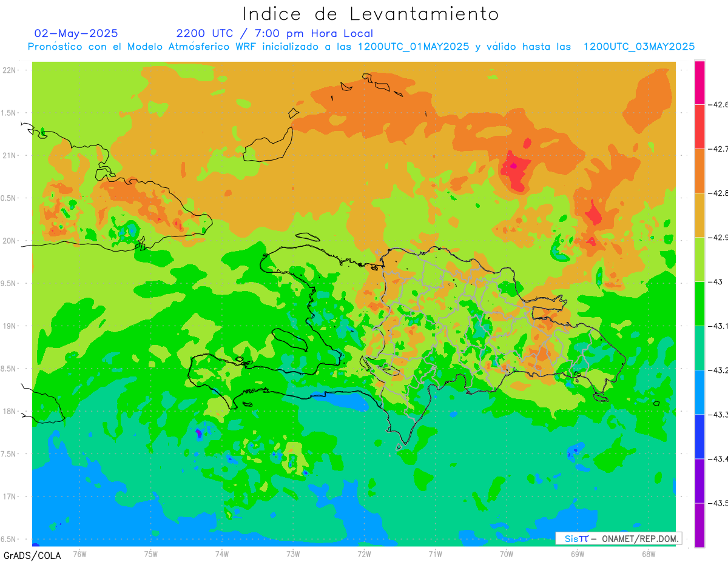Click the legend value "-42.8"
The height and width of the screenshot is (562, 728).
(718, 193)
